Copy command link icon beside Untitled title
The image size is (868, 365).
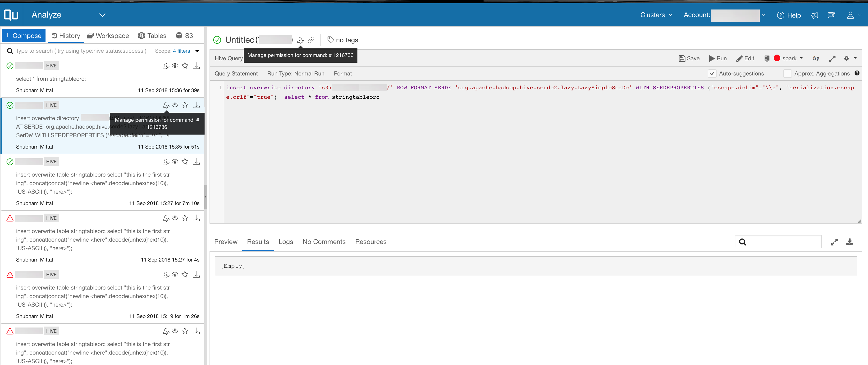click(311, 40)
